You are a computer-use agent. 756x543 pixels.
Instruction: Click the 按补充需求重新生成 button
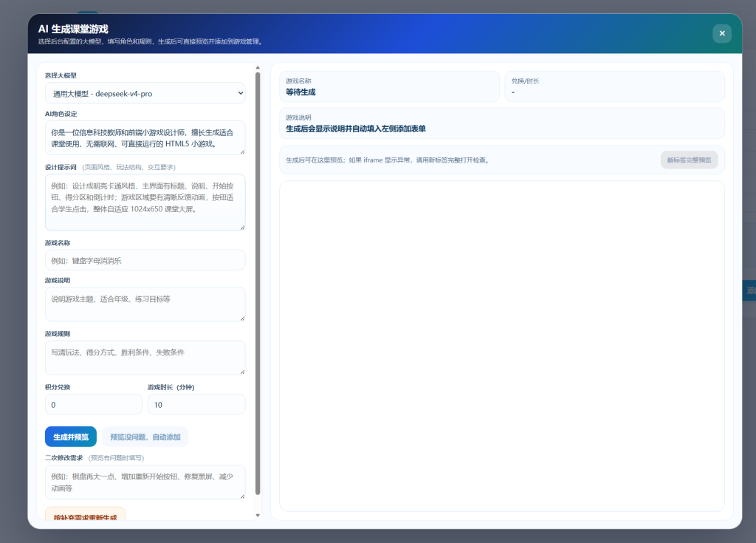click(86, 514)
